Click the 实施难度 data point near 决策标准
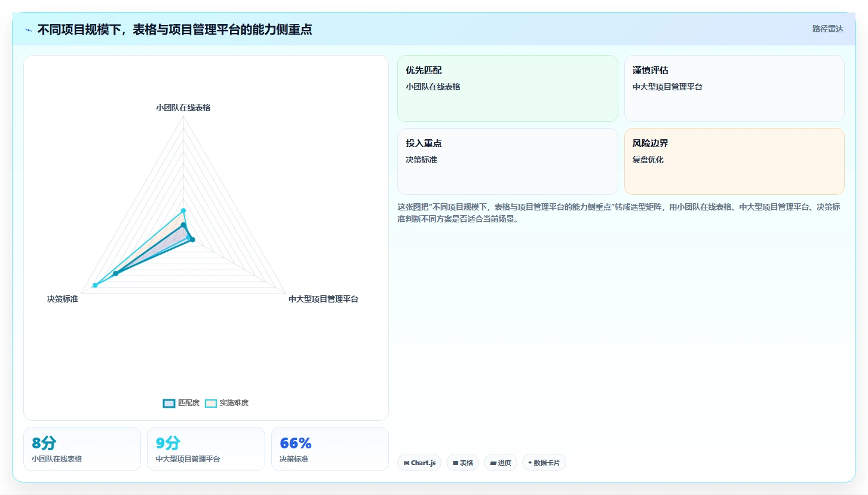 95,285
